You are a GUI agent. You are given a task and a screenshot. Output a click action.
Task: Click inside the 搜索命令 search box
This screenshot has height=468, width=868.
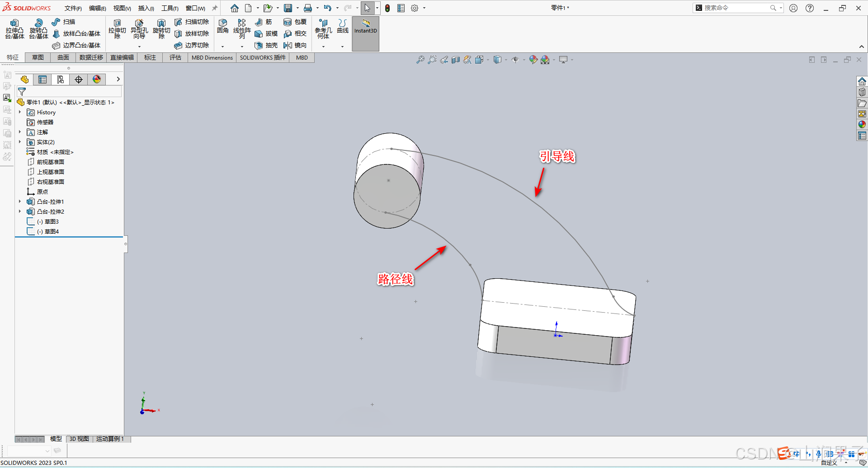(x=737, y=8)
